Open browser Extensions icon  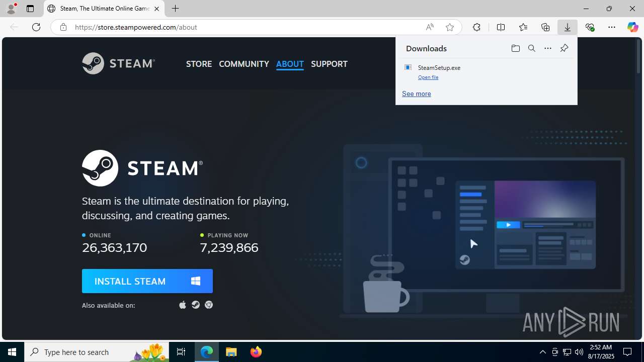(x=476, y=27)
